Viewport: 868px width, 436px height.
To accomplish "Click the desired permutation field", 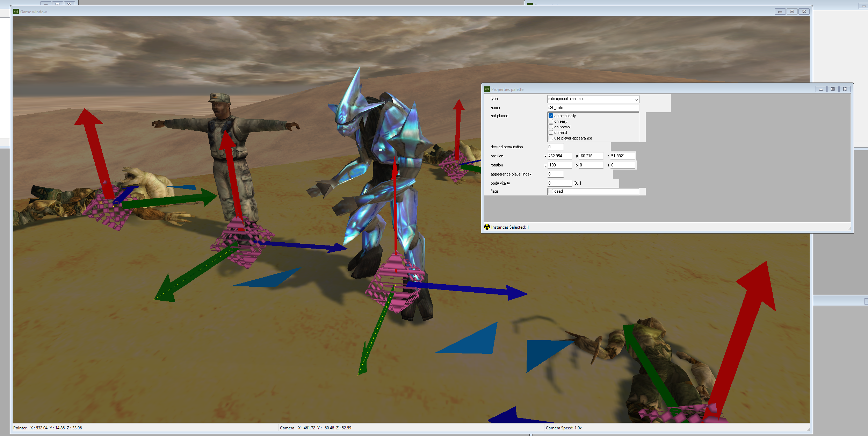I will point(555,147).
